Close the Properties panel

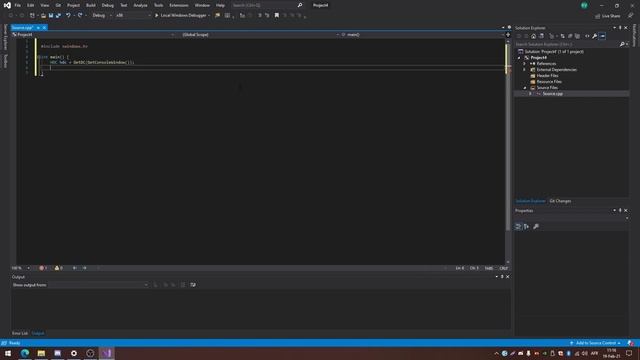(x=626, y=211)
